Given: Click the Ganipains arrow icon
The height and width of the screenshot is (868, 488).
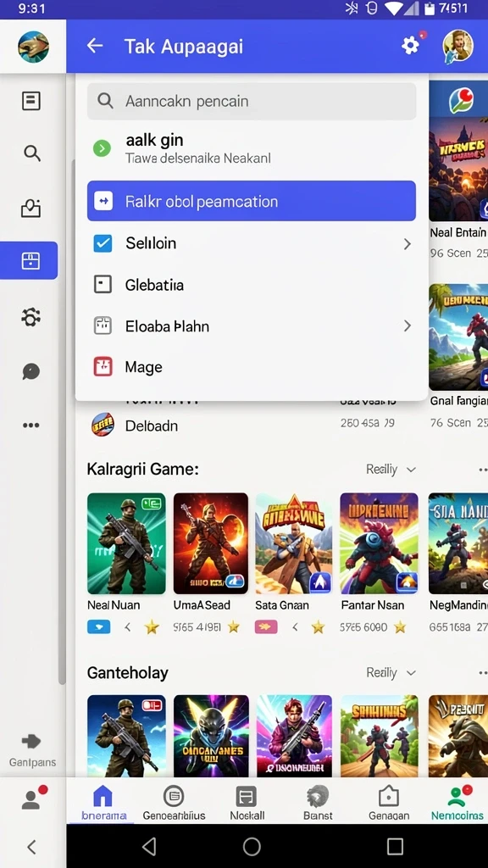Looking at the screenshot, I should click(x=31, y=741).
